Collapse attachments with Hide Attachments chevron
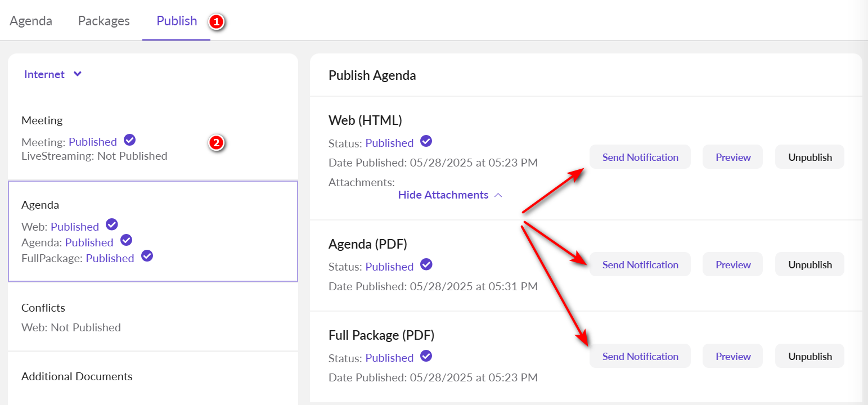Image resolution: width=868 pixels, height=405 pixels. click(x=498, y=195)
